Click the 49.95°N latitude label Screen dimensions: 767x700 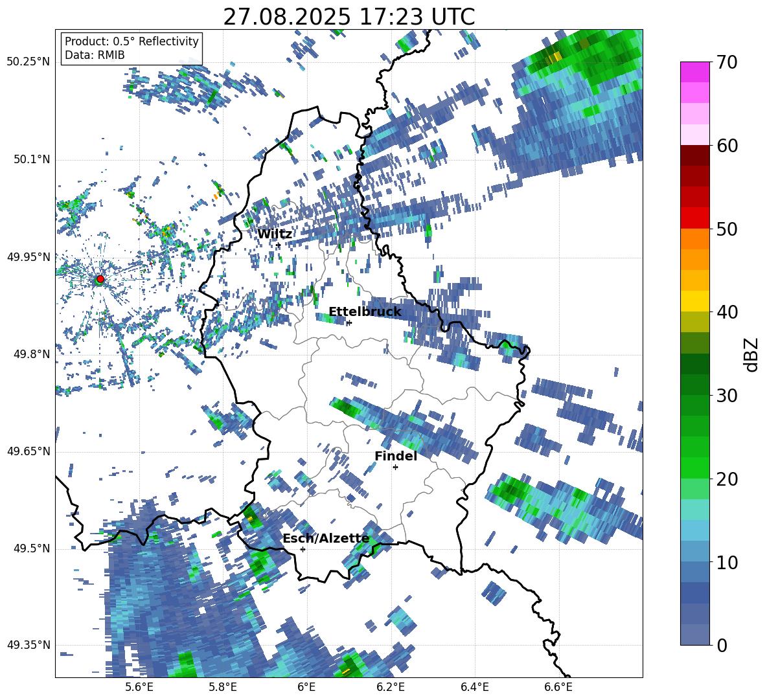(x=29, y=257)
